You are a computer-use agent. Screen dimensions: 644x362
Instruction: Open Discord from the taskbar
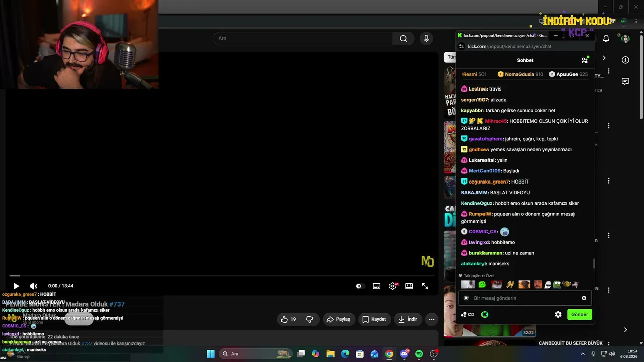[x=404, y=354]
